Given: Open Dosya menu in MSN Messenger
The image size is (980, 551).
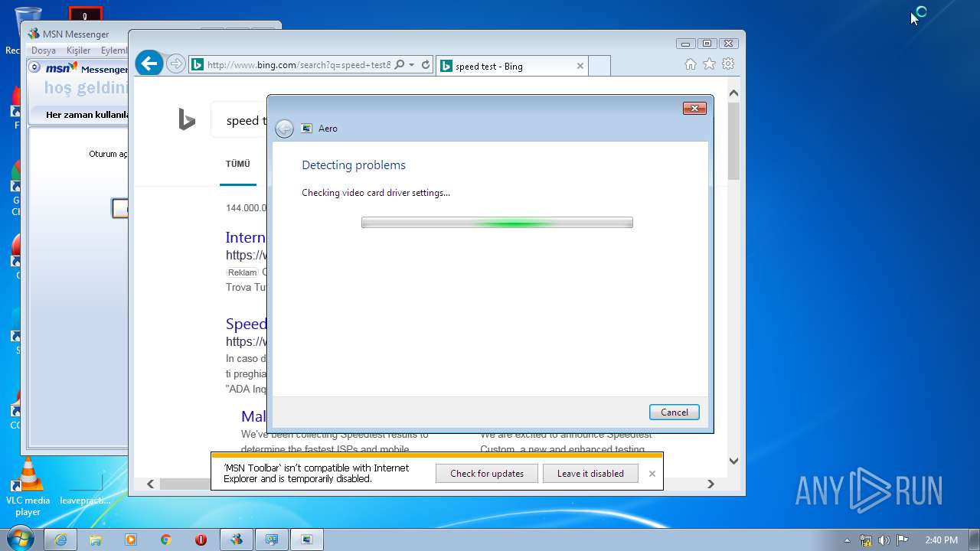Looking at the screenshot, I should coord(44,51).
